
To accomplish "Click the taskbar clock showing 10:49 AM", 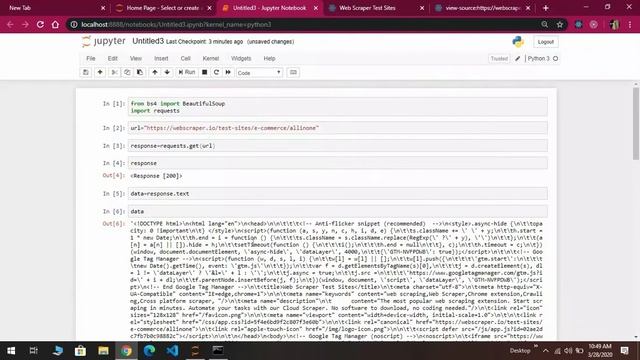I will (x=600, y=351).
